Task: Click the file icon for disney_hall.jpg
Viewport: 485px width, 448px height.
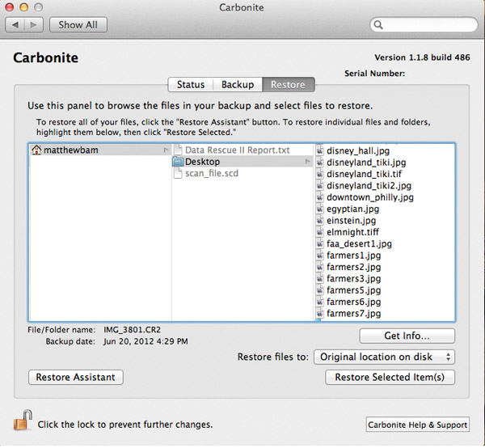Action: (x=320, y=150)
